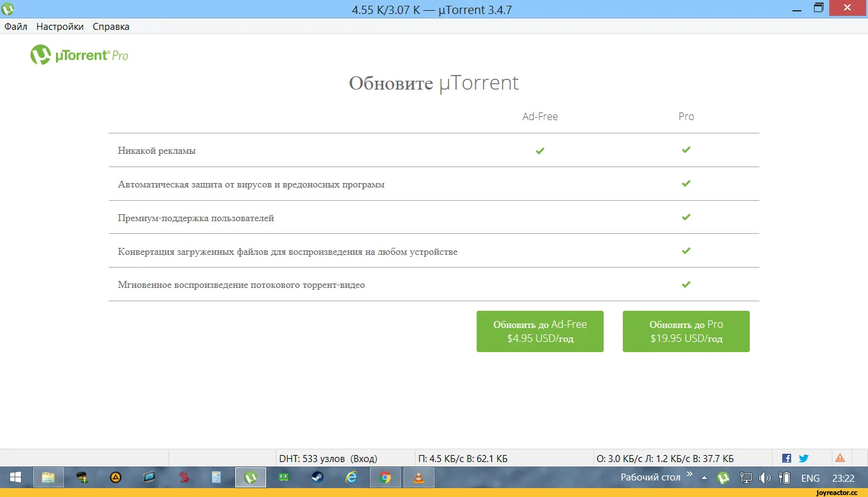This screenshot has width=868, height=497.
Task: Click the Мгновенное воспроизведение потокового торрент-видео row text
Action: pyautogui.click(x=241, y=285)
